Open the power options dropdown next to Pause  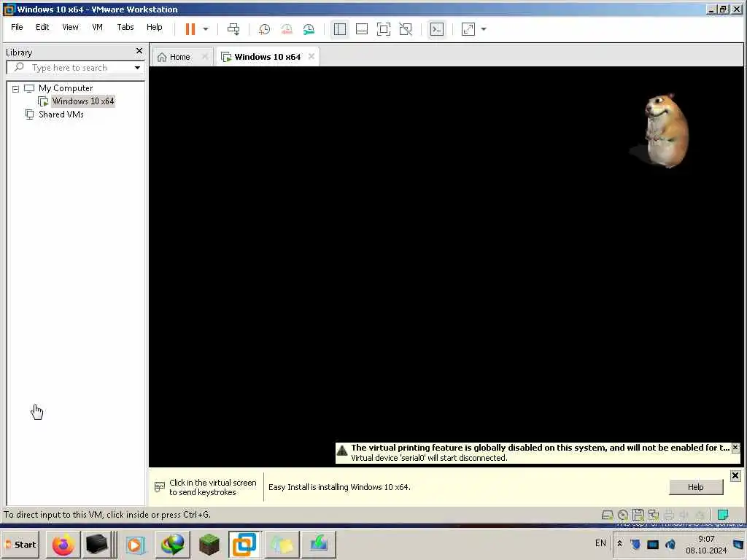[206, 29]
